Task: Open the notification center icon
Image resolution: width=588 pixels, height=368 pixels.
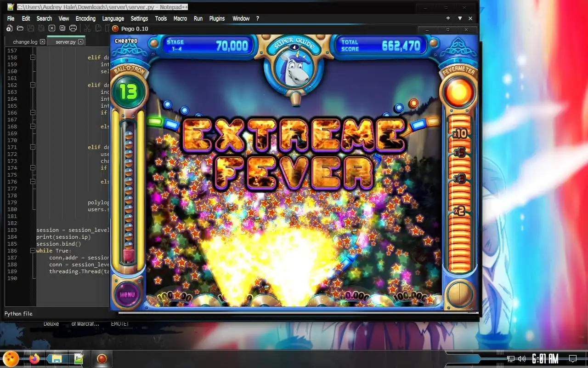Action: click(x=573, y=359)
